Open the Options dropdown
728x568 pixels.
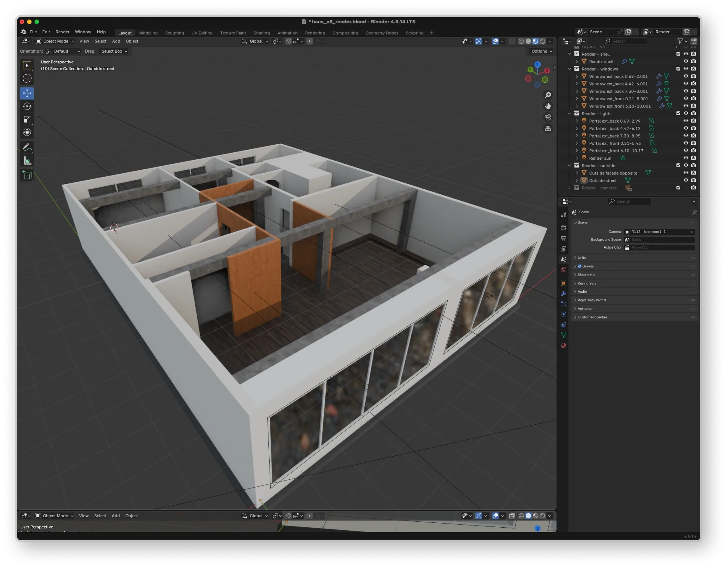tap(542, 51)
